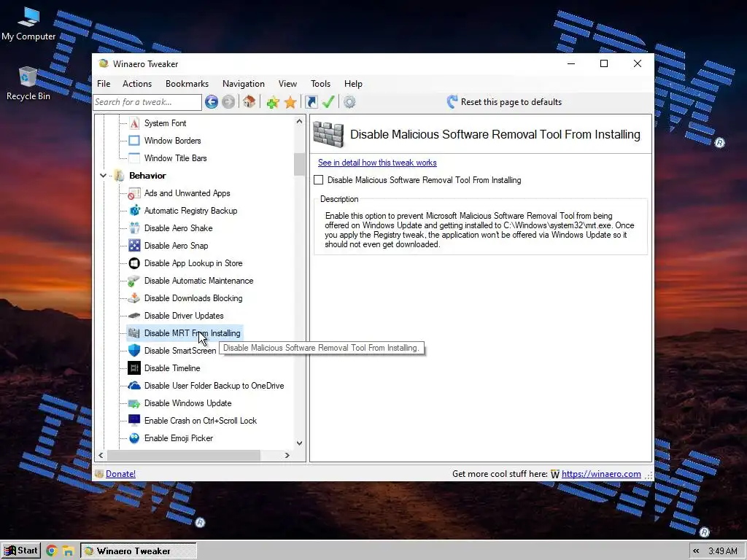Click the Disable SmartScreen shield icon

[x=134, y=351]
